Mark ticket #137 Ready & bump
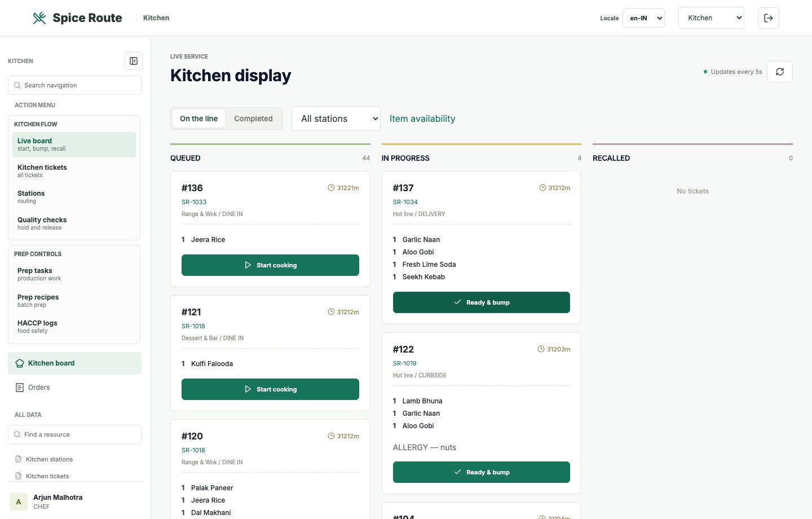Screen dimensions: 812x519 pyautogui.click(x=482, y=302)
